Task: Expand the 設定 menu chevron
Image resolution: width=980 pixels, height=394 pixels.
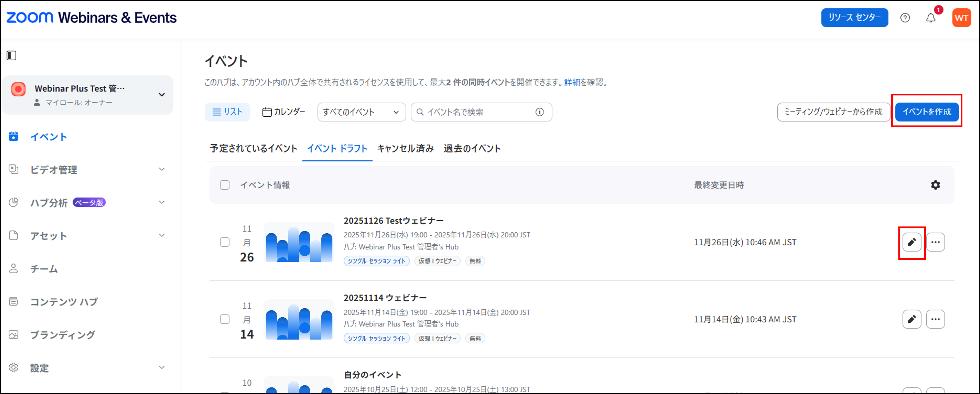Action: pyautogui.click(x=162, y=368)
